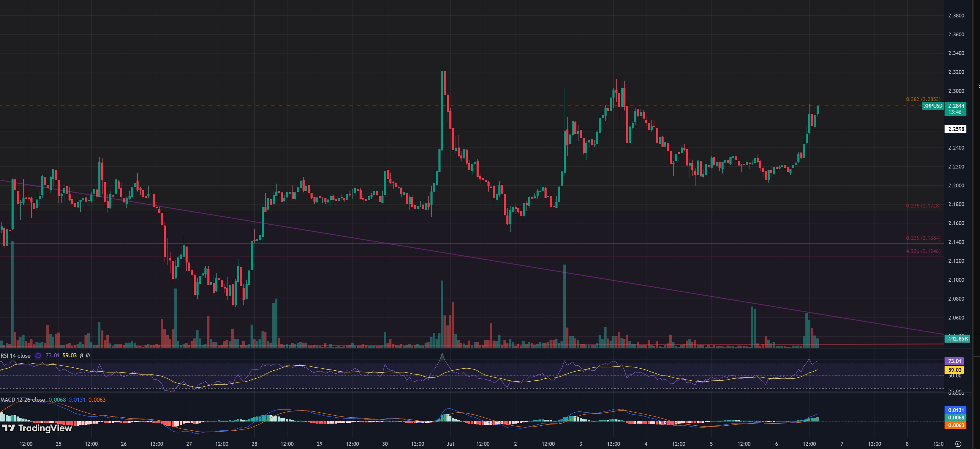Click time axis month label Jul
Image resolution: width=980 pixels, height=449 pixels.
click(x=450, y=444)
